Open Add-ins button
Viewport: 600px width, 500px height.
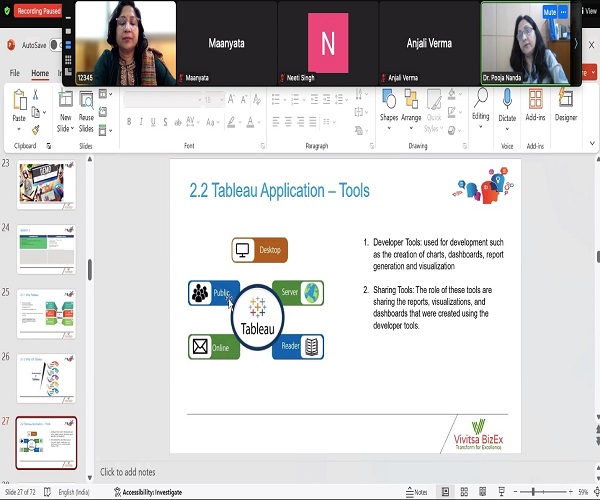tap(535, 105)
